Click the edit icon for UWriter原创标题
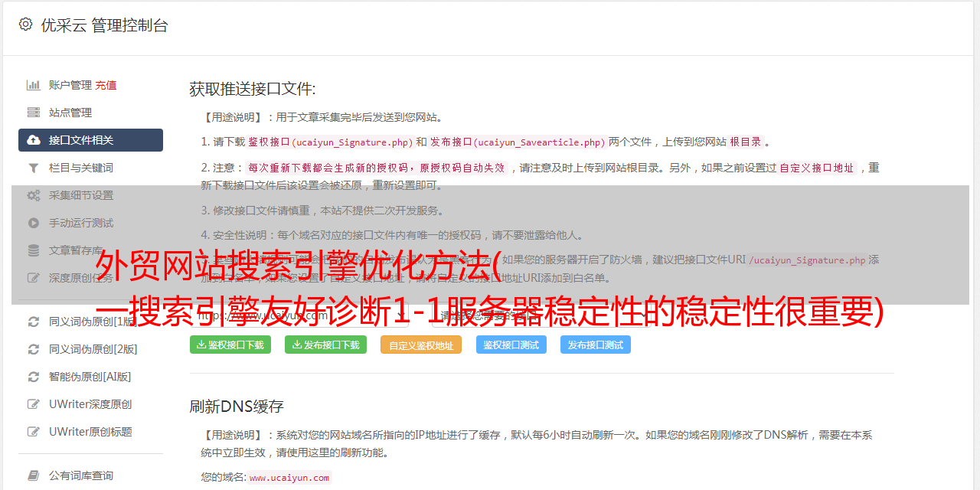Viewport: 980px width, 490px height. 34,432
